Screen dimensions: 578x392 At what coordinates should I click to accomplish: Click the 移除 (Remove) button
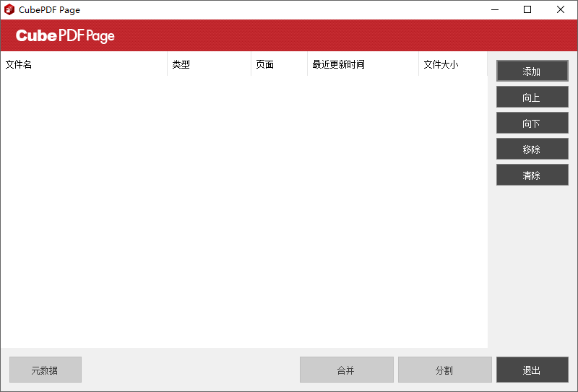tap(532, 149)
